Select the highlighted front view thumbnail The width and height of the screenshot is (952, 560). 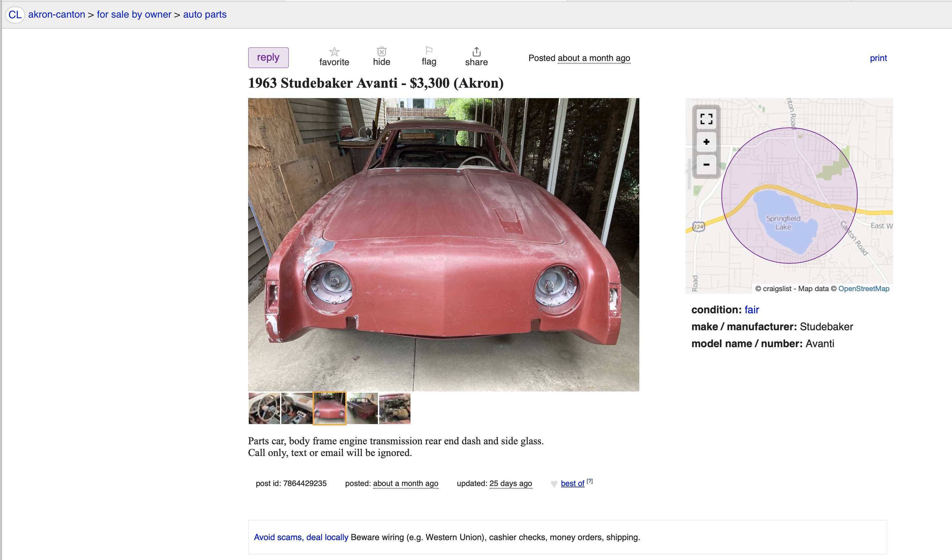click(x=329, y=408)
